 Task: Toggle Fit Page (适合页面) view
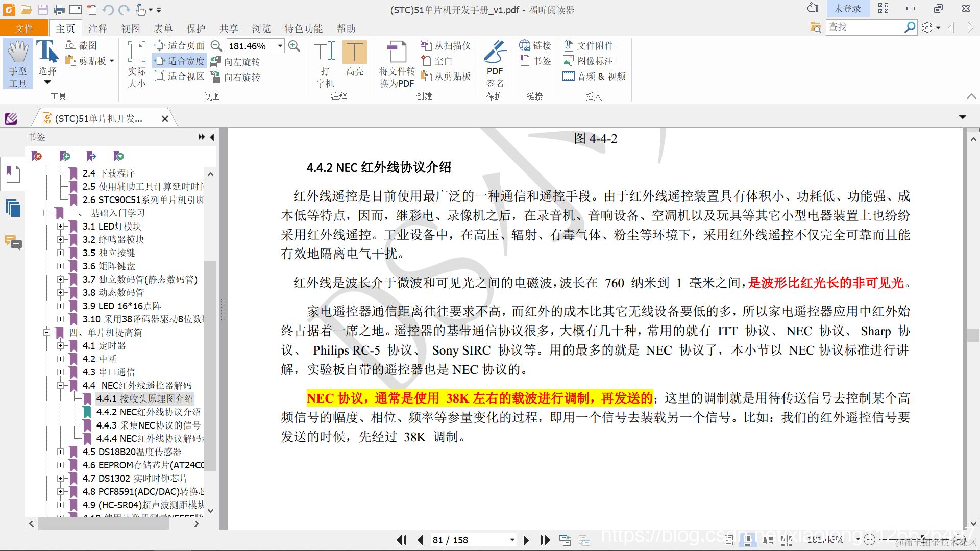pos(180,45)
